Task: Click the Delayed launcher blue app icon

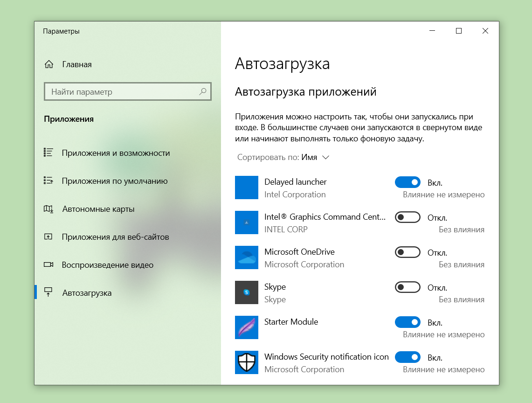Action: 247,188
